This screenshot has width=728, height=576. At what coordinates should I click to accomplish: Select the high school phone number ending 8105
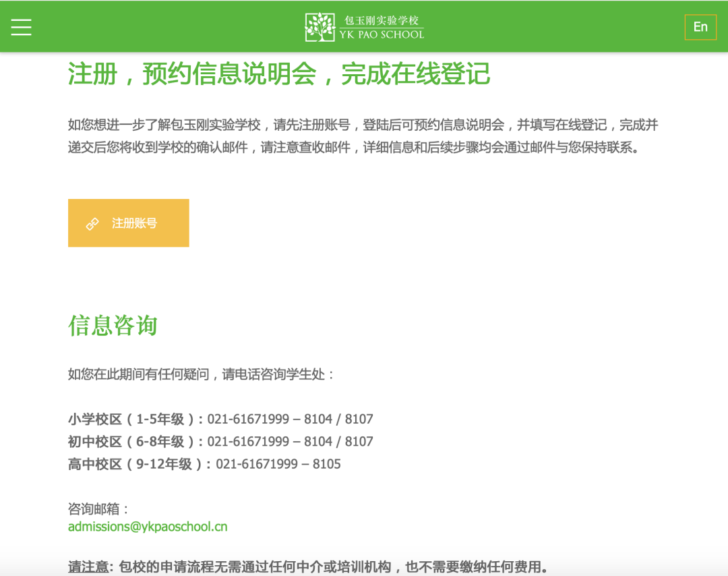pyautogui.click(x=278, y=464)
